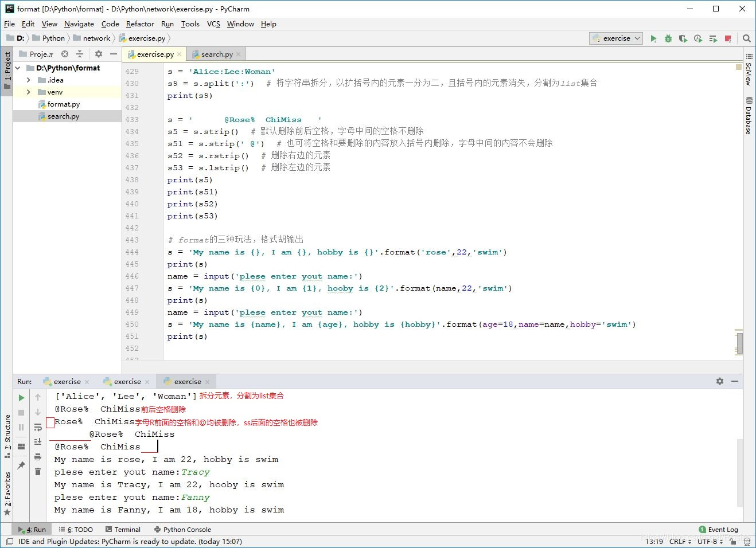Run the exercise configuration from top toolbar

tap(653, 38)
